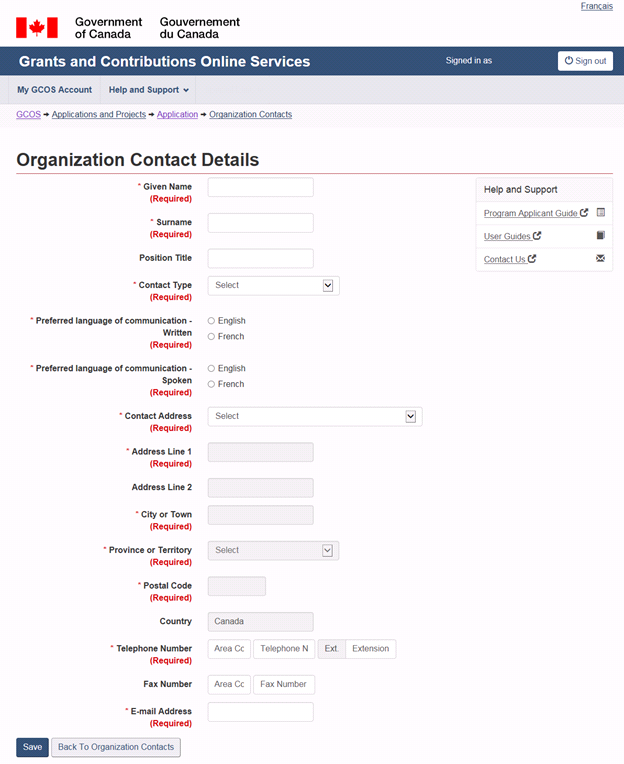Click Back To Organization Contacts button
The height and width of the screenshot is (764, 624).
pos(116,747)
